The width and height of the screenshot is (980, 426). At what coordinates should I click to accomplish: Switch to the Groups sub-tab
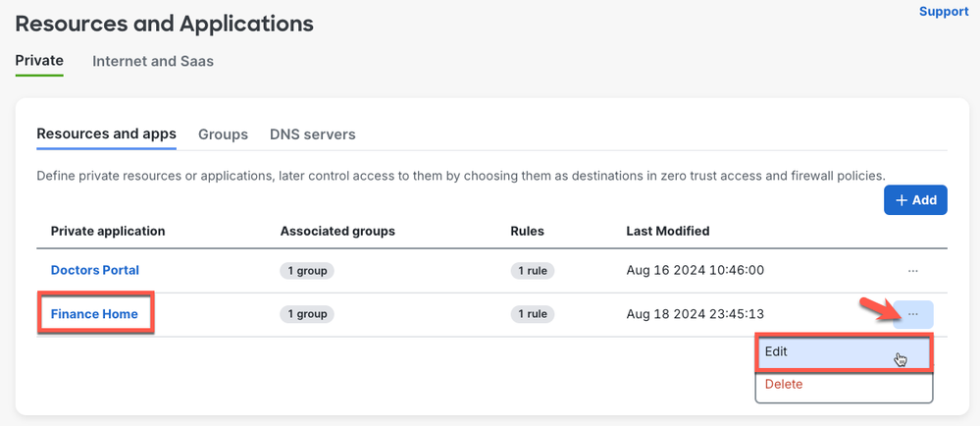(223, 134)
